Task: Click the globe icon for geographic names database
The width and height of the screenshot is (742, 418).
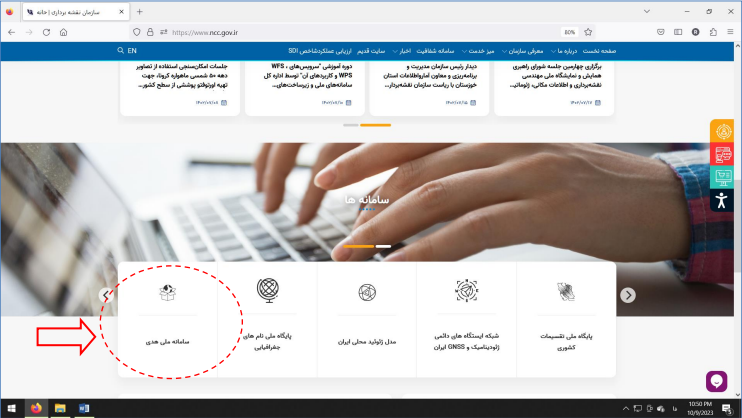Action: pyautogui.click(x=267, y=291)
